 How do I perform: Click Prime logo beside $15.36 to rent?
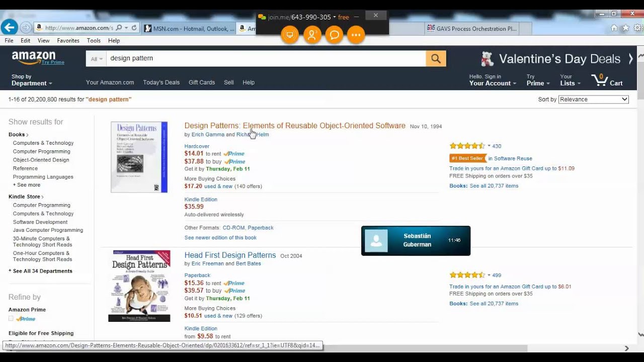coord(234,283)
